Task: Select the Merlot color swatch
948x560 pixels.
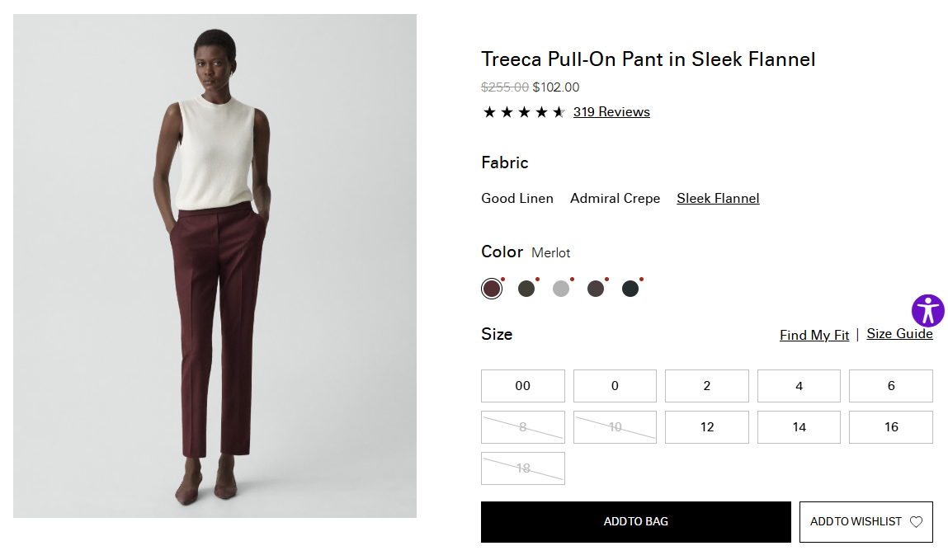Action: pyautogui.click(x=492, y=289)
